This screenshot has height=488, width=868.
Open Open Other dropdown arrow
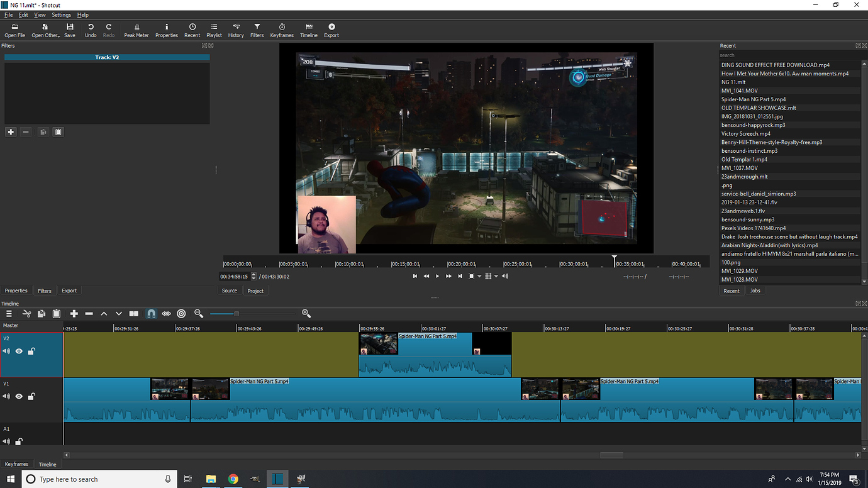(x=59, y=36)
